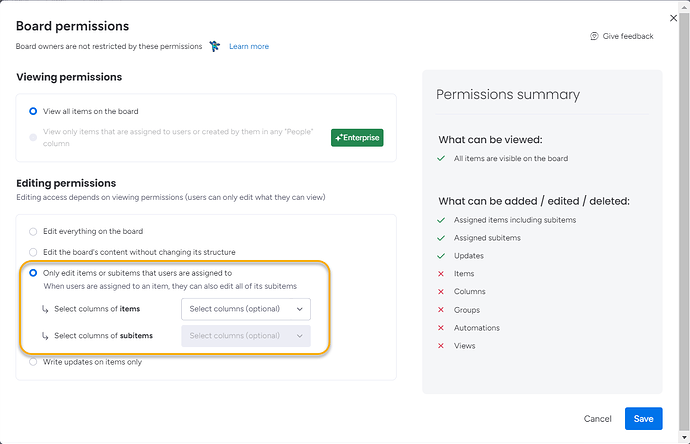Click the arrow icon beside Select columns of subitems
The height and width of the screenshot is (444, 690).
coord(45,337)
